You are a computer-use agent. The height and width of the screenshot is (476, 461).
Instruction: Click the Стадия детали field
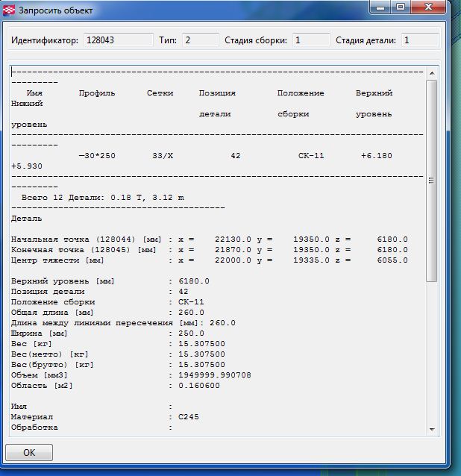[x=419, y=40]
